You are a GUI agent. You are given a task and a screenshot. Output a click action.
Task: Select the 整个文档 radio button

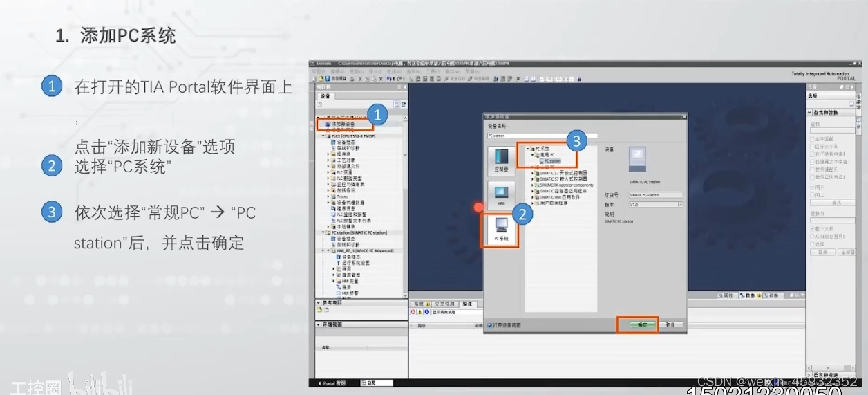tap(812, 228)
